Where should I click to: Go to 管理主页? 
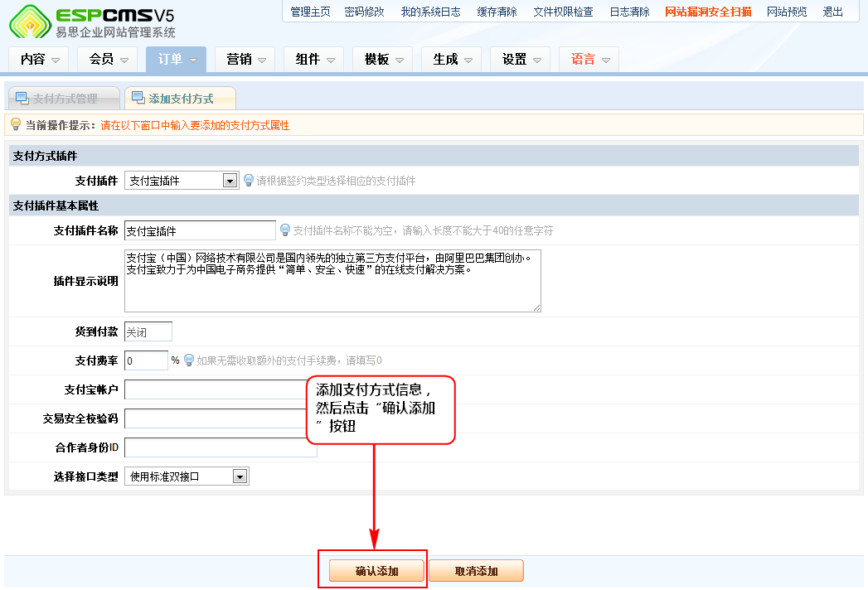click(310, 12)
